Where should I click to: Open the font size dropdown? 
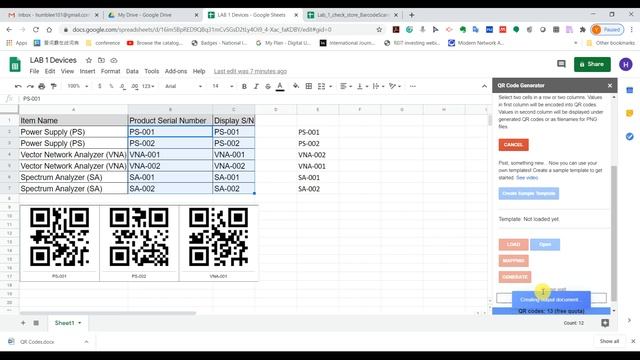coord(222,86)
